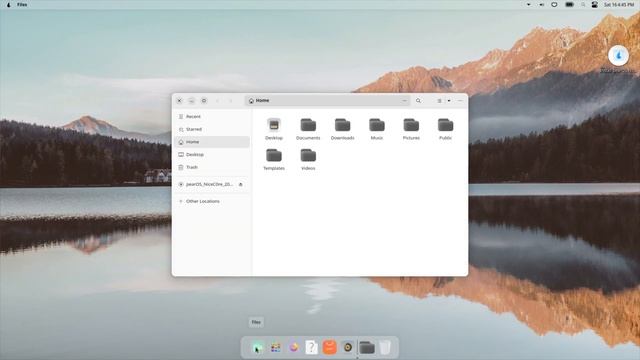The width and height of the screenshot is (640, 360).
Task: Open Other Locations in the sidebar
Action: (x=212, y=202)
